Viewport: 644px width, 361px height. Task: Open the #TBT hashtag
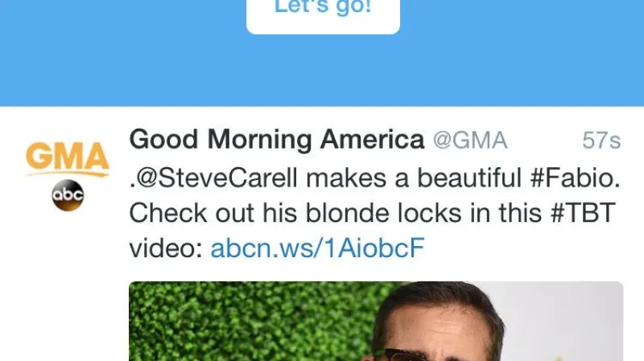583,213
